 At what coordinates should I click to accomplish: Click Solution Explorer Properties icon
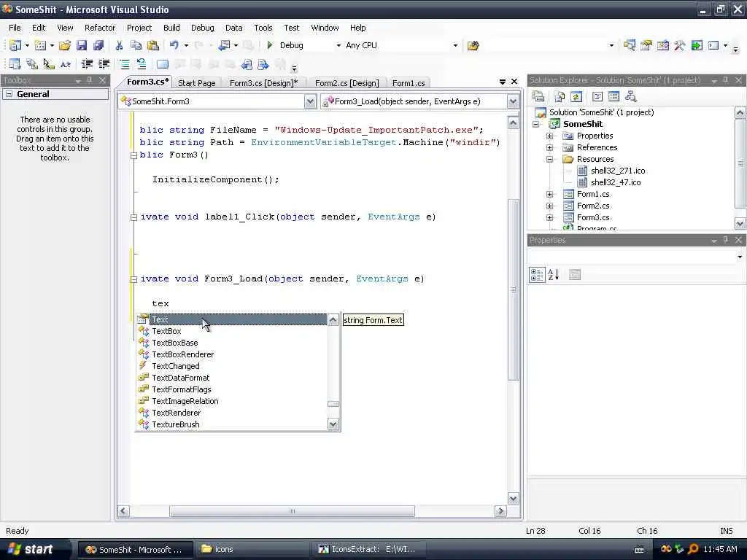tap(539, 96)
